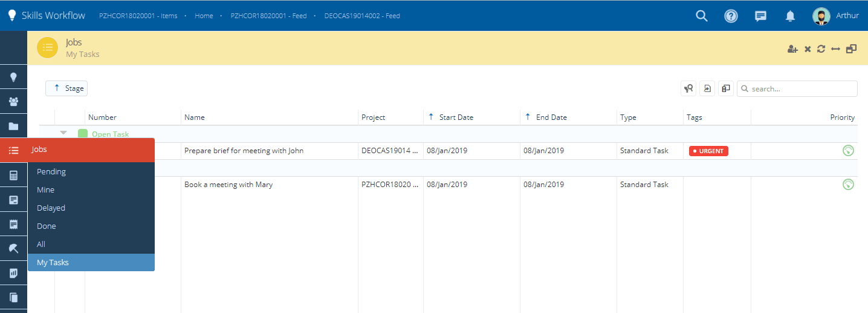Click the lightbulb icon in the left sidebar

point(13,77)
